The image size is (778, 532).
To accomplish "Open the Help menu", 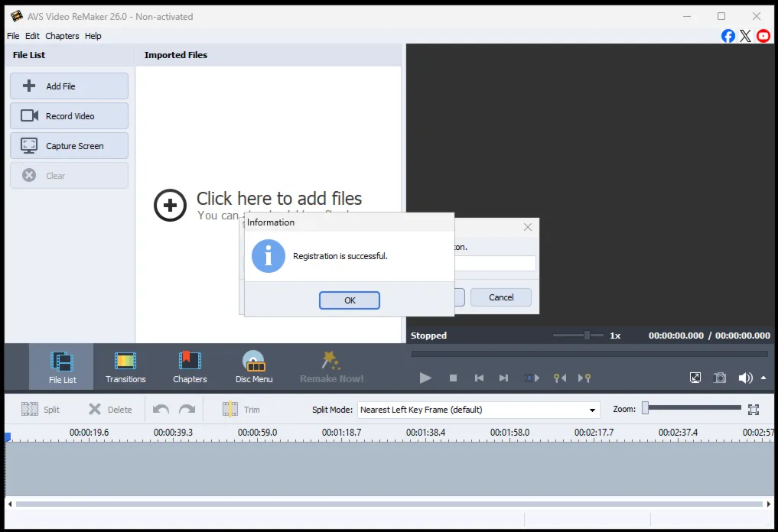I will click(x=93, y=36).
